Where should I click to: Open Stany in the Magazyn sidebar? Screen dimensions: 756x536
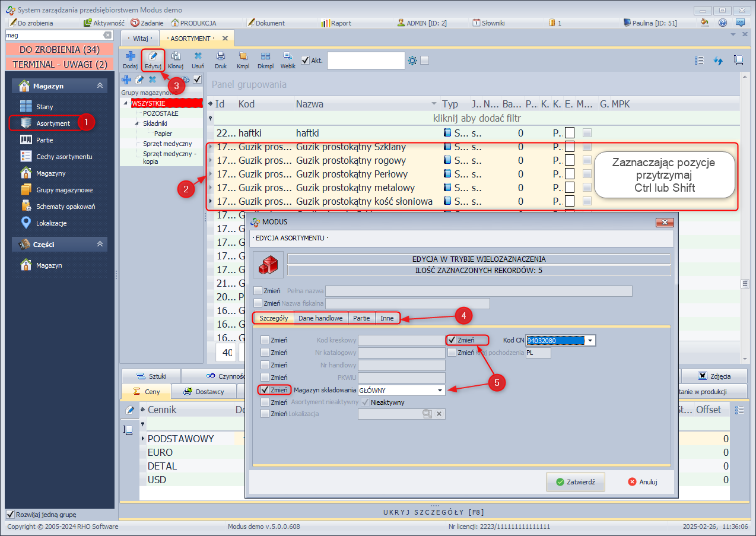coord(45,107)
